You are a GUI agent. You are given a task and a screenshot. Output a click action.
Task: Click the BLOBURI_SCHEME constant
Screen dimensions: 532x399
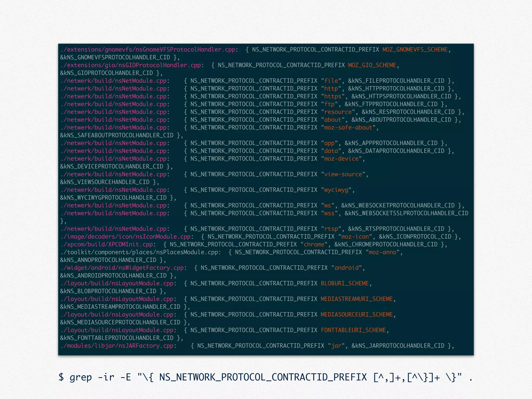coord(345,283)
